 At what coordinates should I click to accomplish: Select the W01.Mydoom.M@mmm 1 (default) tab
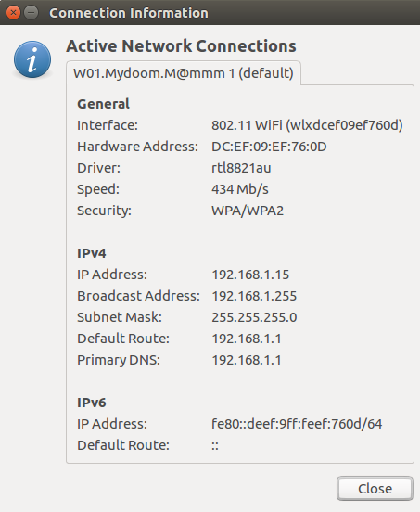pos(184,73)
